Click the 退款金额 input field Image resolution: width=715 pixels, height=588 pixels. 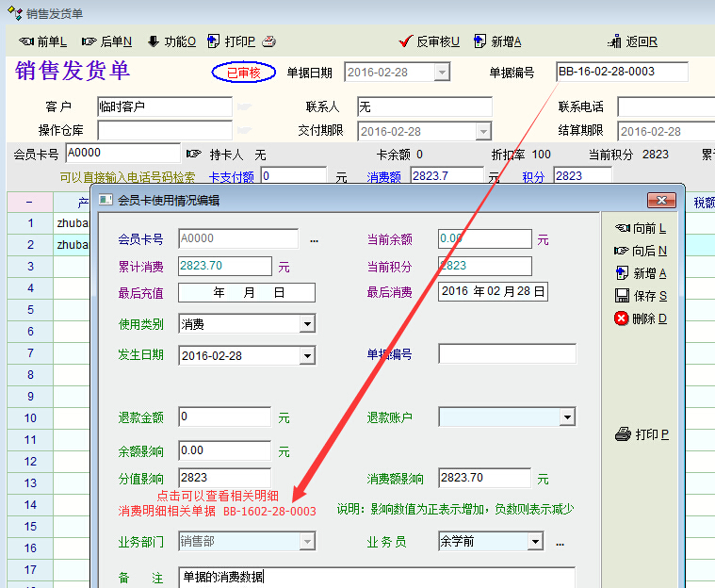tap(224, 417)
